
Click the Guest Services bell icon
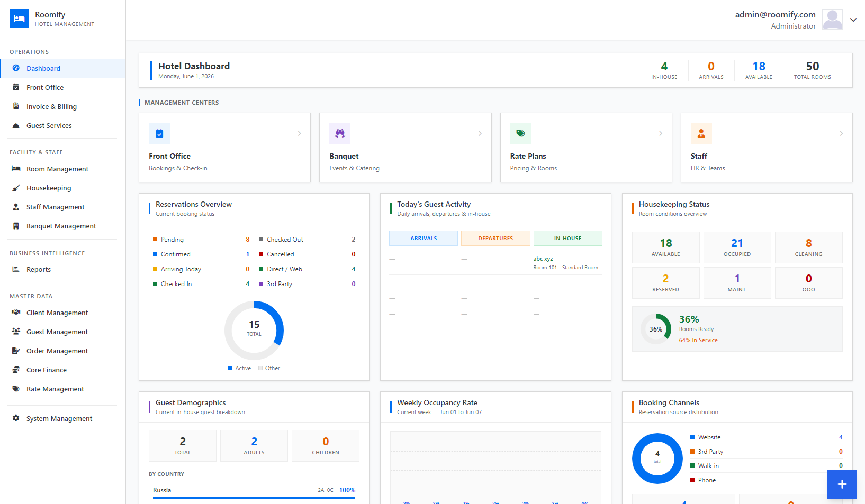tap(16, 125)
